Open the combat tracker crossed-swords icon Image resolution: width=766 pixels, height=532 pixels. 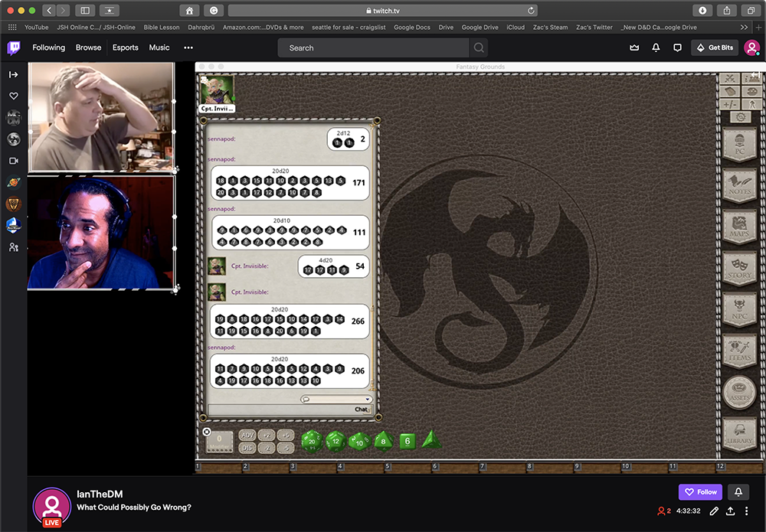730,79
